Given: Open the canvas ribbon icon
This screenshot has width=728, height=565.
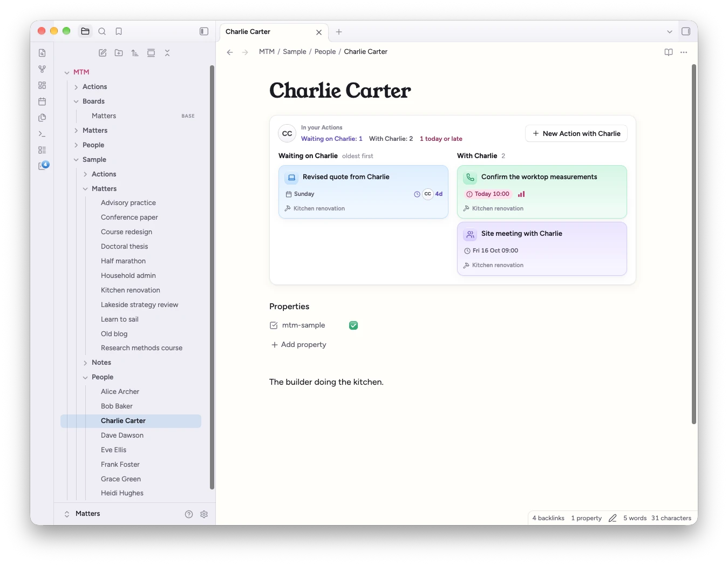Looking at the screenshot, I should pos(42,85).
